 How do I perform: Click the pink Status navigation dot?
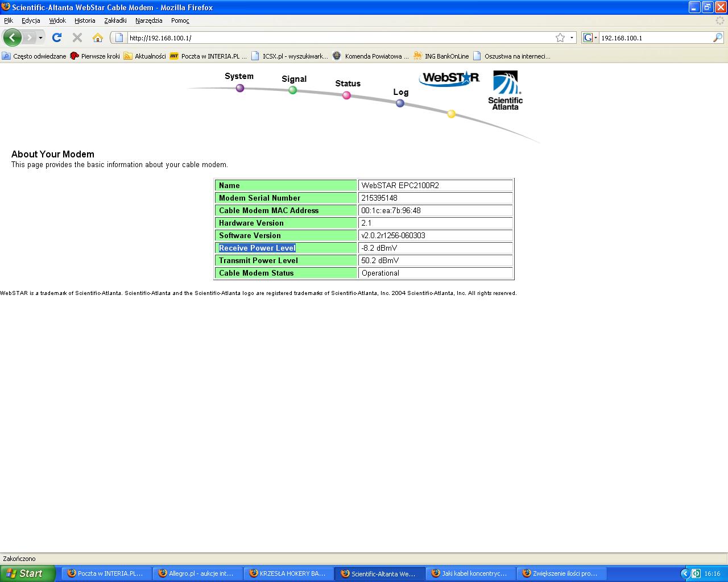point(346,95)
